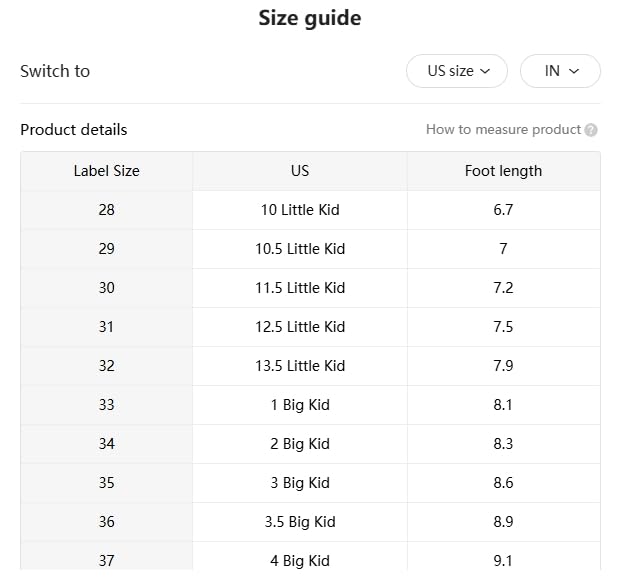Click the Switch to label
The width and height of the screenshot is (620, 588).
tap(55, 71)
